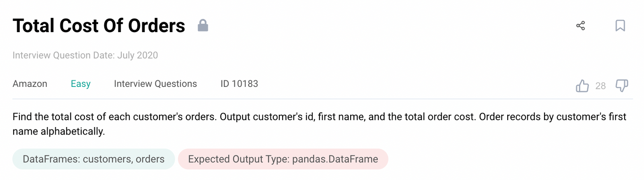Click the Expected Output Type badge
The width and height of the screenshot is (644, 180).
(283, 159)
